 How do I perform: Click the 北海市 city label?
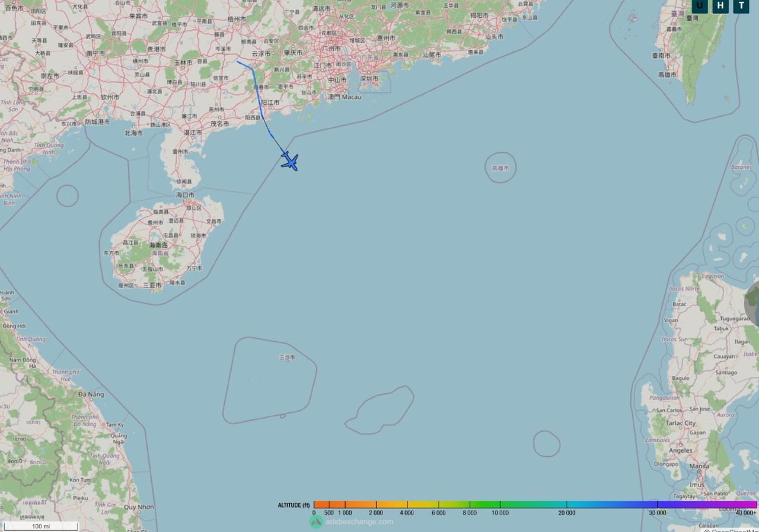[x=133, y=133]
